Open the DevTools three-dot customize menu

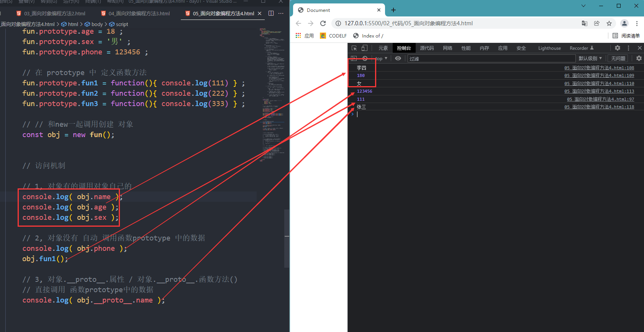coord(628,48)
